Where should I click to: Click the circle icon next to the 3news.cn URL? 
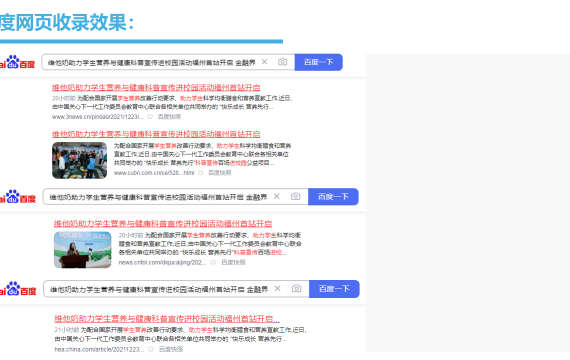coord(150,117)
